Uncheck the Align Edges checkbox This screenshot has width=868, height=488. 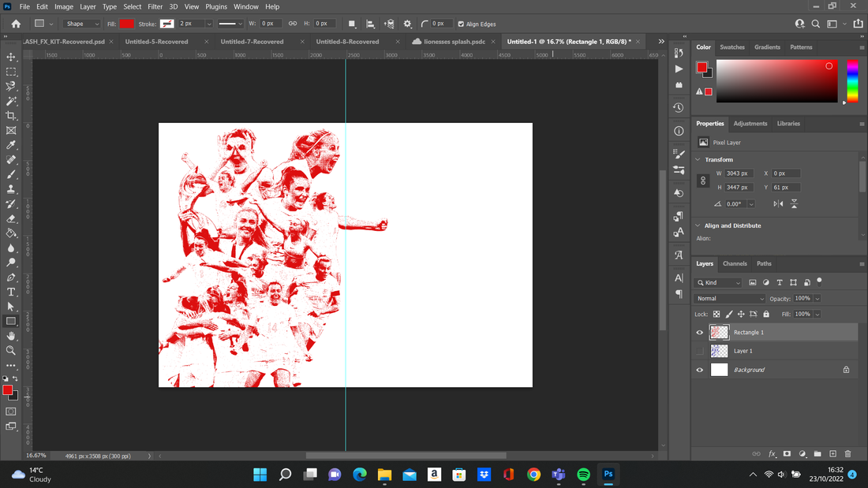coord(461,24)
